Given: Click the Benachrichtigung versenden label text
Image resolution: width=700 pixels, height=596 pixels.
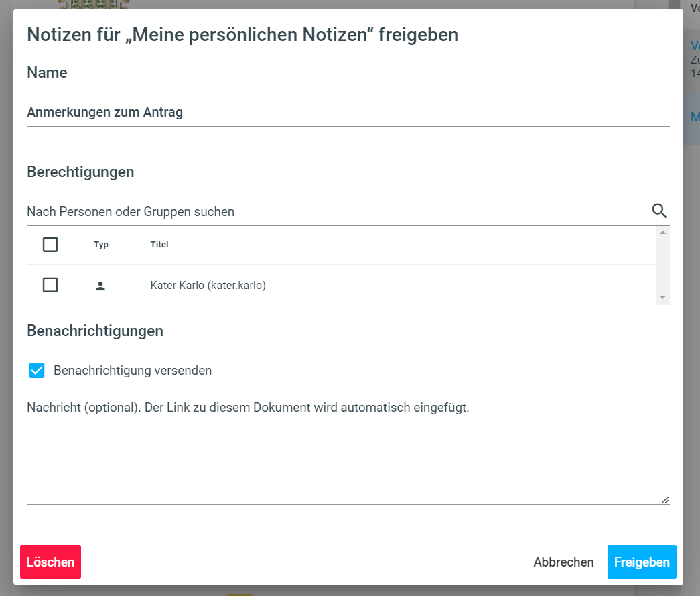Looking at the screenshot, I should pyautogui.click(x=133, y=371).
